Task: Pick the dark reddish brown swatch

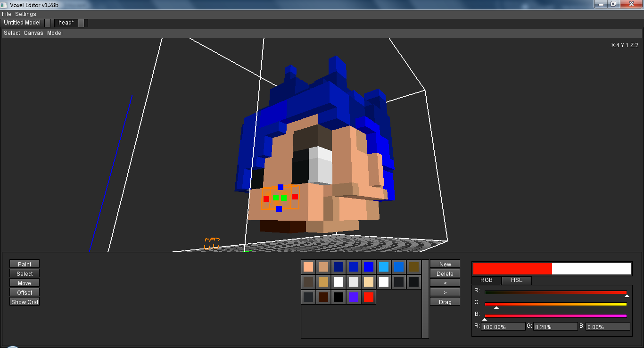Action: point(323,297)
